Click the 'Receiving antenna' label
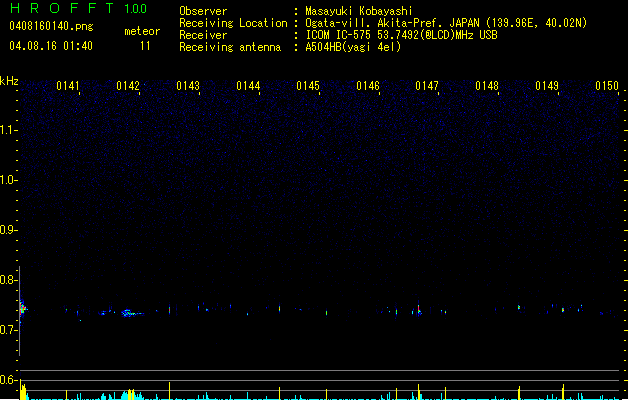The width and height of the screenshot is (629, 400). point(230,47)
